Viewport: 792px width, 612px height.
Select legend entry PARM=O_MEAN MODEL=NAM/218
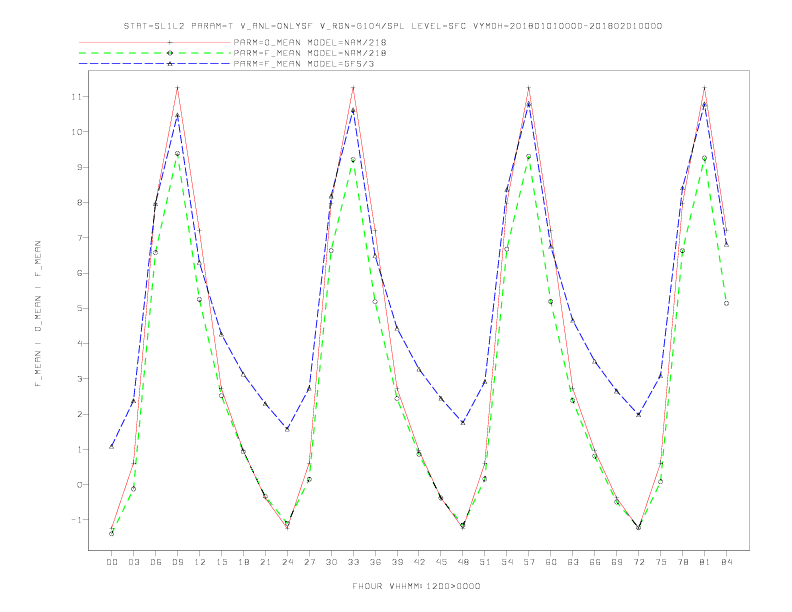pos(310,42)
